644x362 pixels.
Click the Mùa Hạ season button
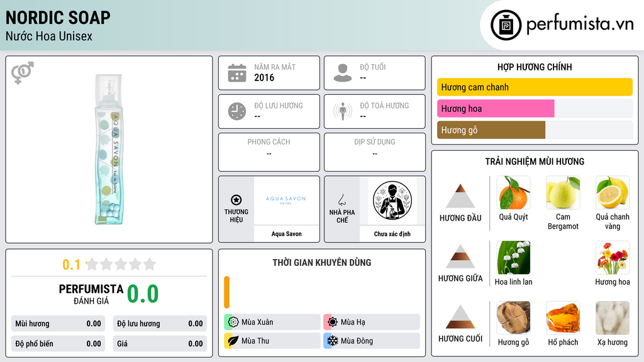[372, 322]
